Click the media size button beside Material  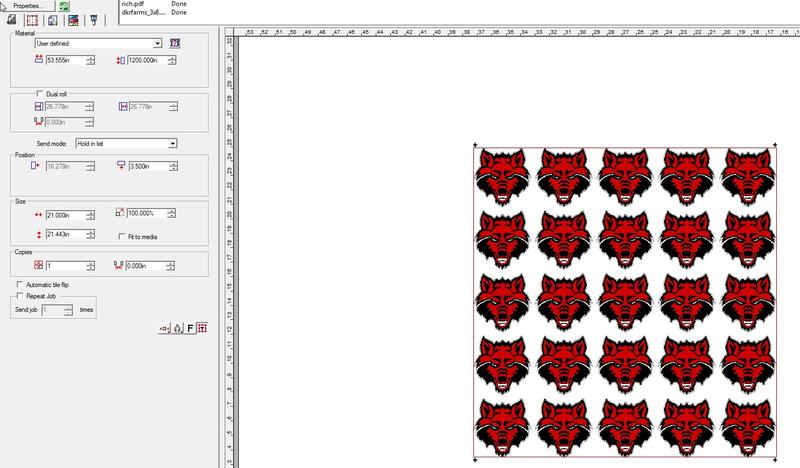(x=174, y=43)
